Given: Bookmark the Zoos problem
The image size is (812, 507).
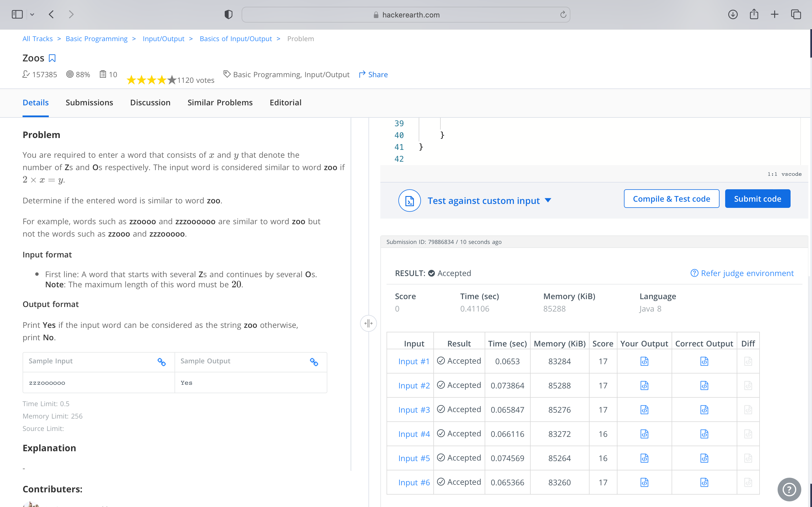Looking at the screenshot, I should pyautogui.click(x=52, y=58).
